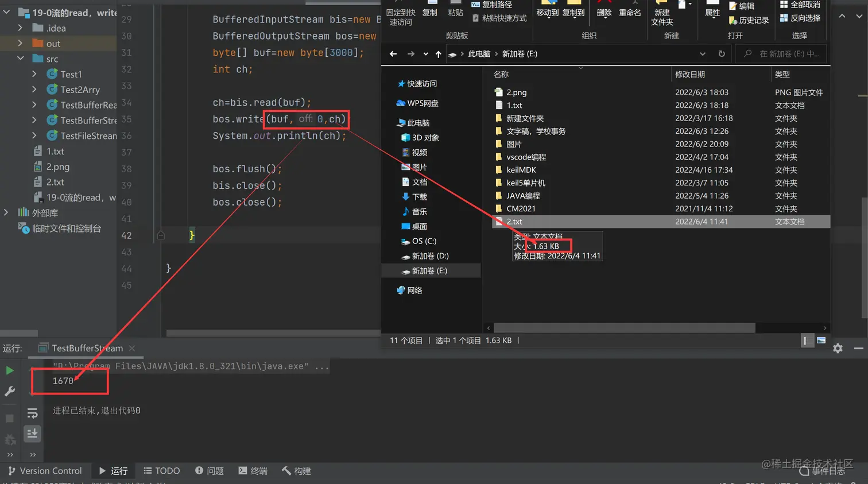Open OS (C:) drive in sidebar

point(418,241)
